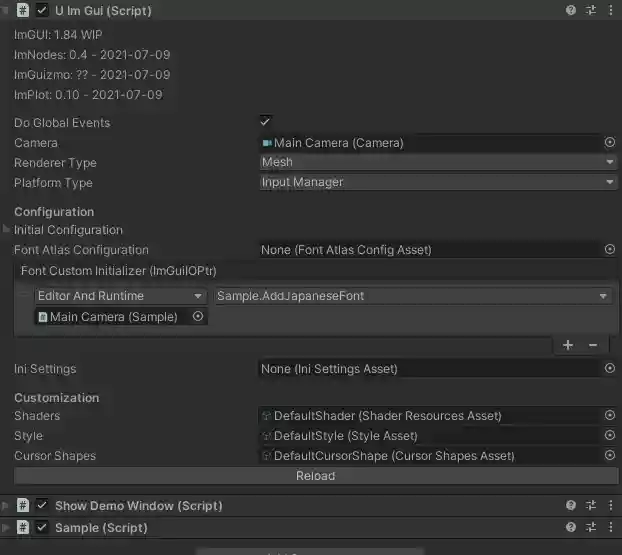Open object picker for Ini Settings
The image size is (622, 555).
[610, 368]
